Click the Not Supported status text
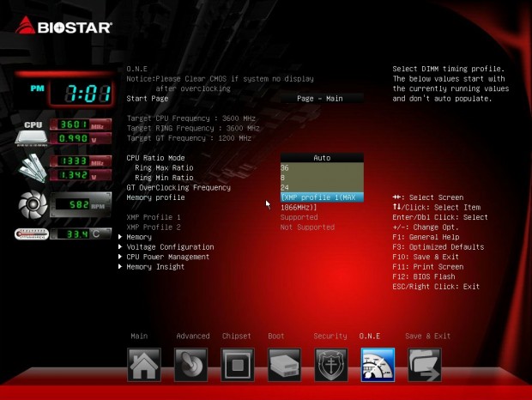532x400 pixels. click(x=307, y=227)
